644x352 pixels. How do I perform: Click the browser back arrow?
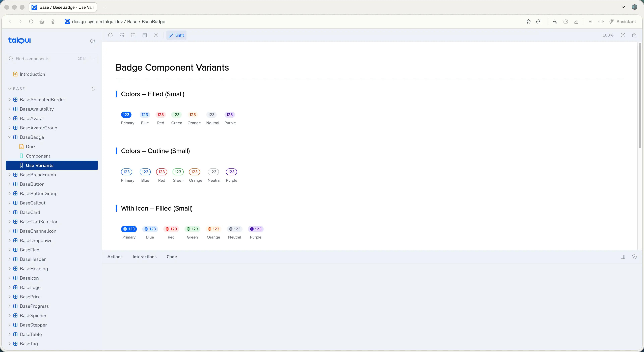tap(10, 21)
